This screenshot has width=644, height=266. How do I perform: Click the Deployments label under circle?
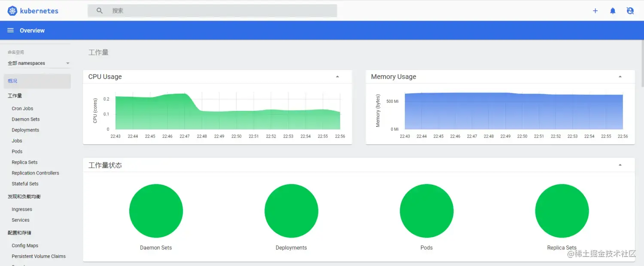point(291,248)
